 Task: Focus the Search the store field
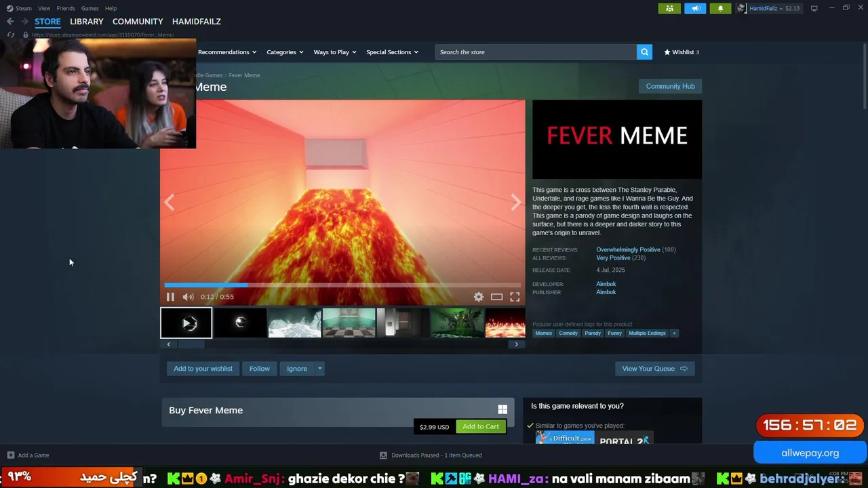point(536,52)
